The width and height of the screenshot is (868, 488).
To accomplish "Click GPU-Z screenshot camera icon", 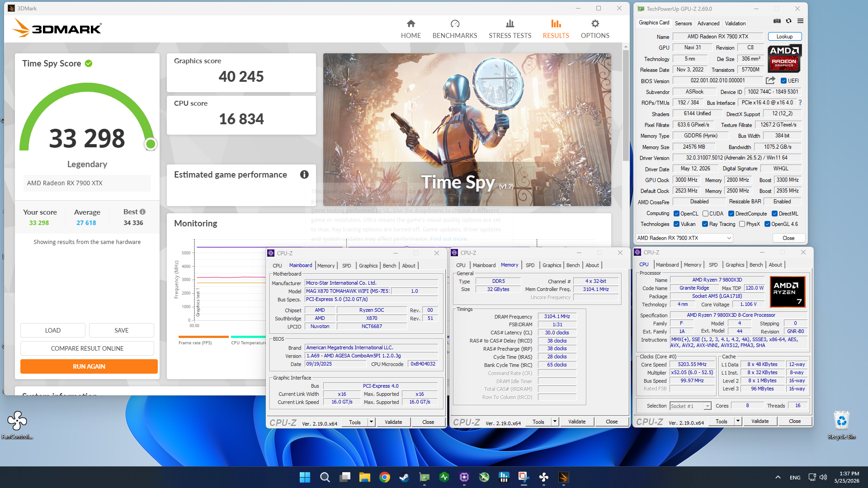I will (x=777, y=21).
